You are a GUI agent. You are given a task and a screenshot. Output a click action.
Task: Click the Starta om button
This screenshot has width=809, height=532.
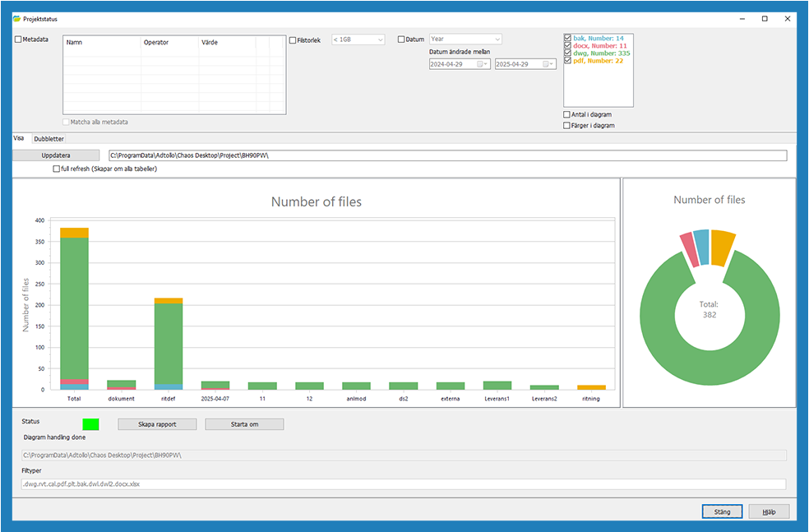click(244, 424)
